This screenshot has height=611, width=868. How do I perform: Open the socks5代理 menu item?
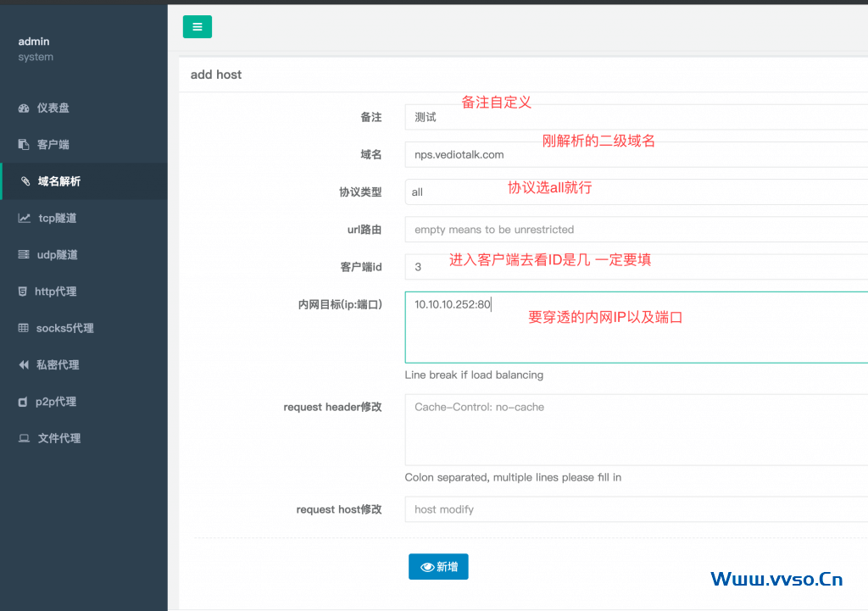(64, 329)
